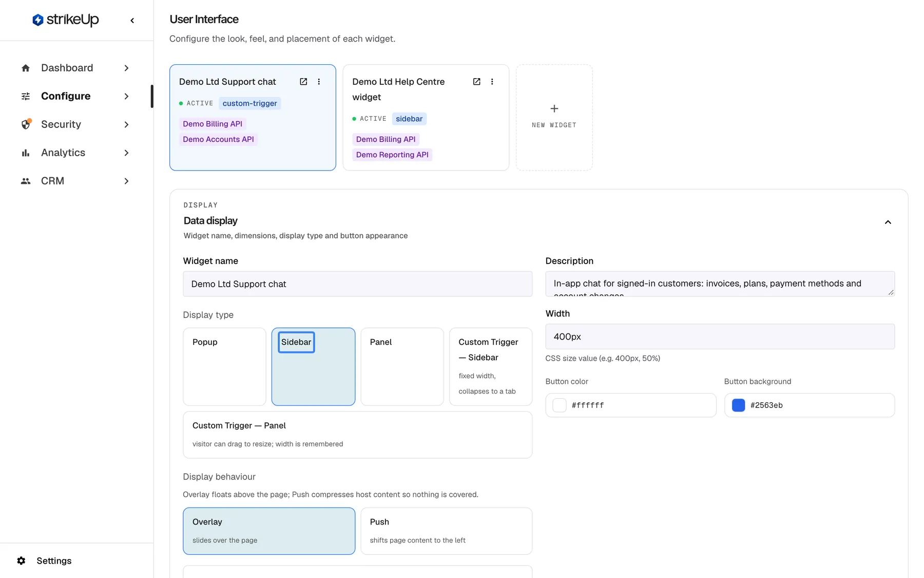Image resolution: width=924 pixels, height=578 pixels.
Task: Click the Description text area
Action: (x=720, y=284)
